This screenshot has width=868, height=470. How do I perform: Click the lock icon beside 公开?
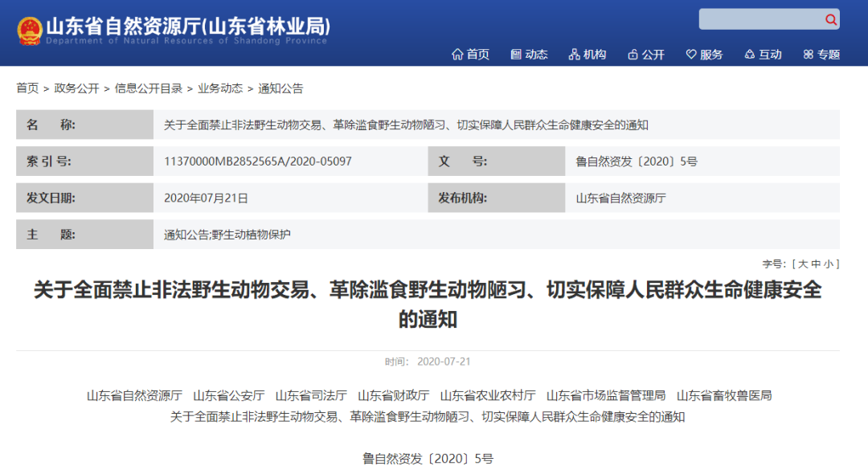pos(633,55)
